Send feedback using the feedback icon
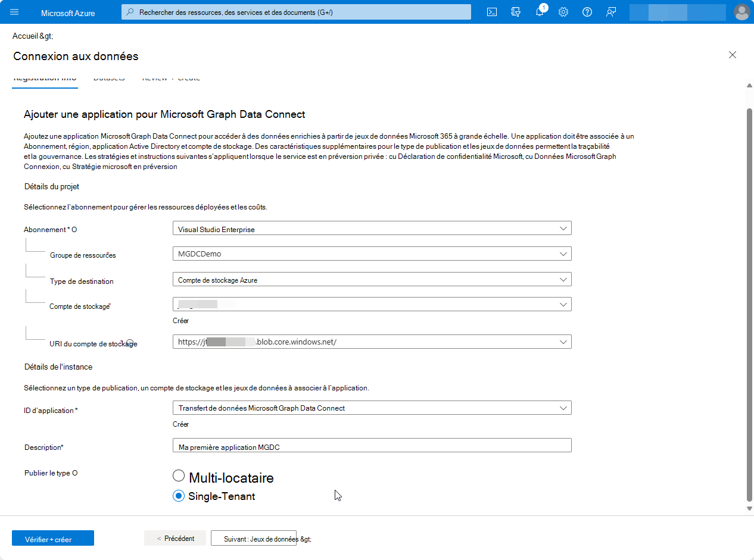754x560 pixels. click(x=611, y=11)
